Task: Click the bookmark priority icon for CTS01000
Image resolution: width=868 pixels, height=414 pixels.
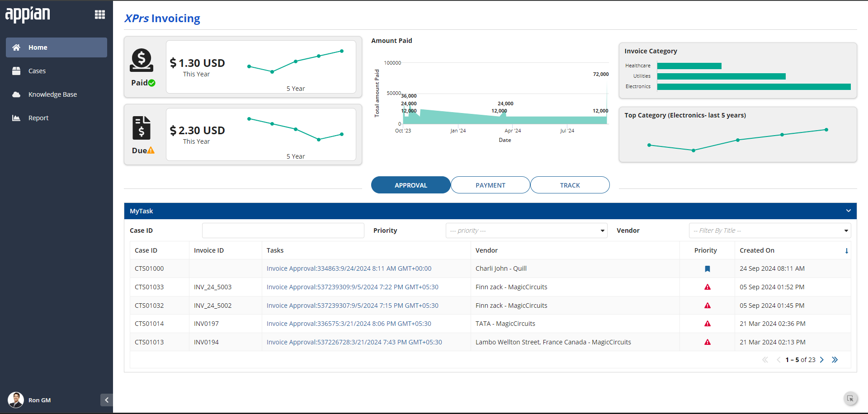Action: (x=708, y=269)
